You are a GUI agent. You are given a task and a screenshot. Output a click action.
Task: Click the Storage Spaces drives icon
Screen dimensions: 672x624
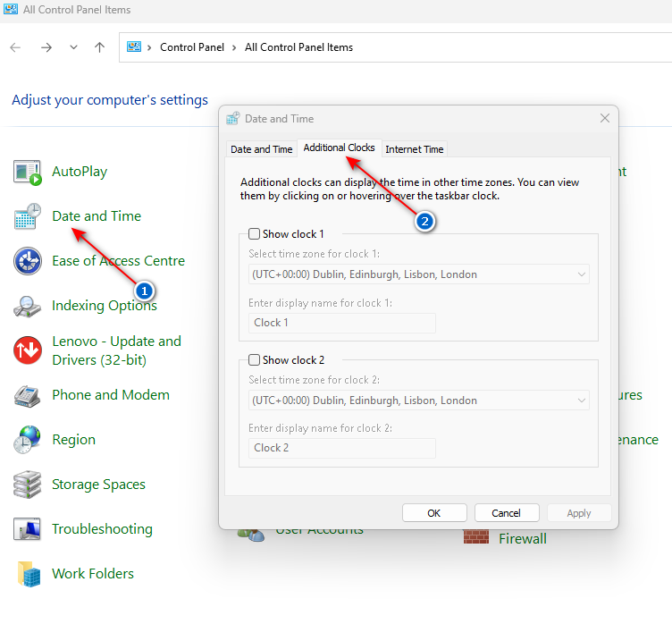pyautogui.click(x=28, y=485)
